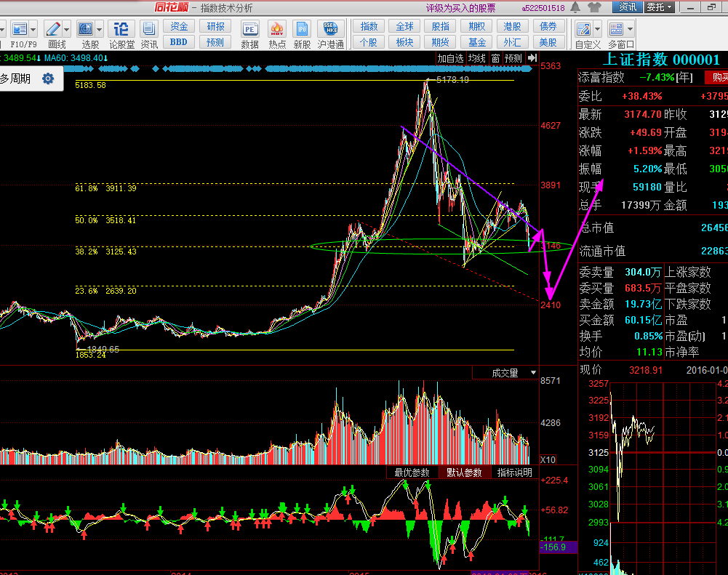This screenshot has height=575, width=728.
Task: Open the 指标说明 indicator description
Action: (514, 473)
